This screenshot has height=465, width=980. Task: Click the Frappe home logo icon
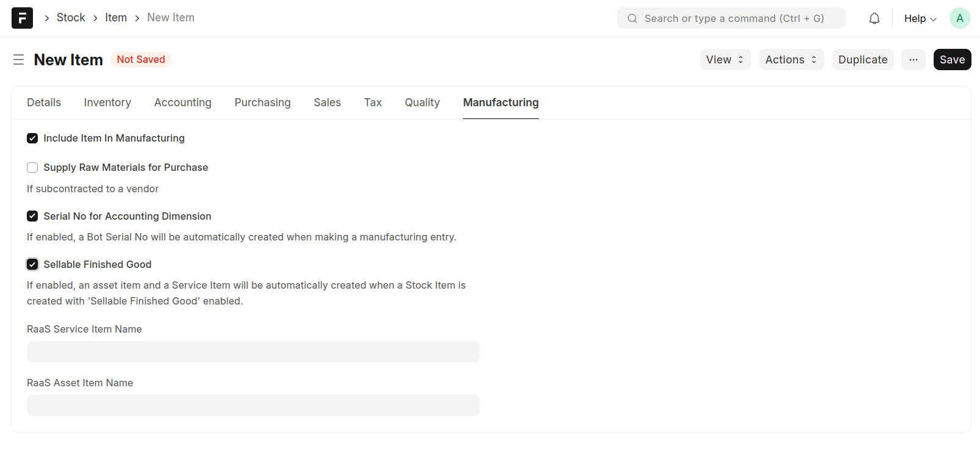tap(22, 18)
